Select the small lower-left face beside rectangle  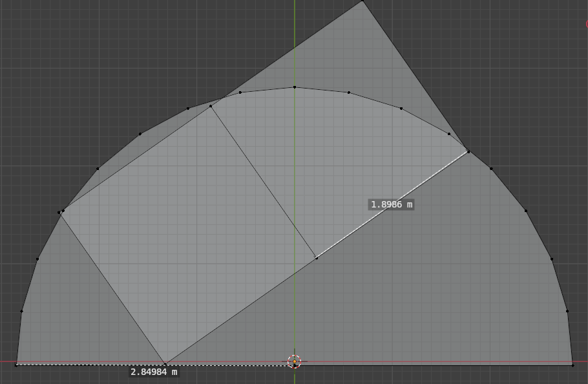pos(78,310)
